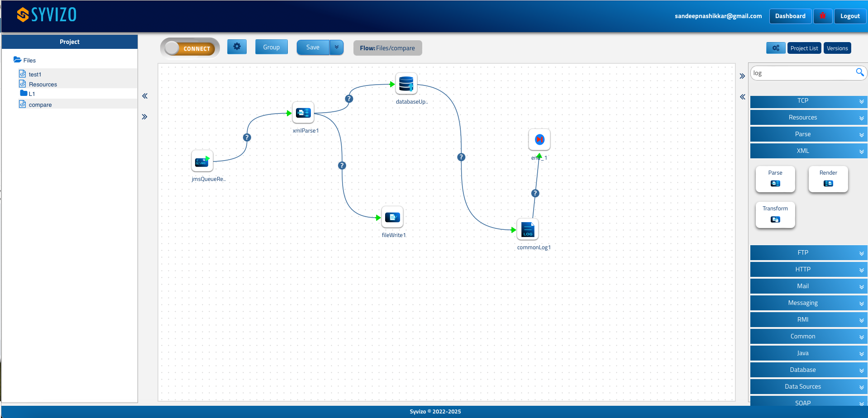Screen dimensions: 868x418
Task: Click the xmlParse1 node icon
Action: [303, 113]
